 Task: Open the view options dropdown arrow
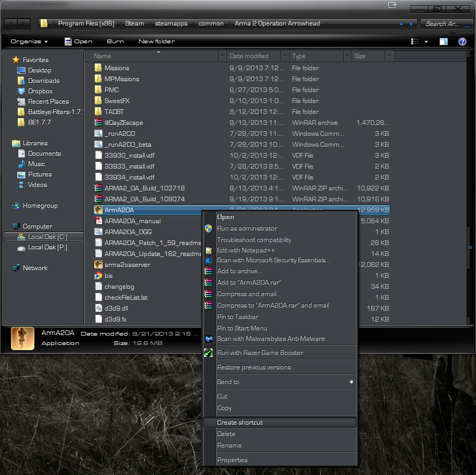426,42
